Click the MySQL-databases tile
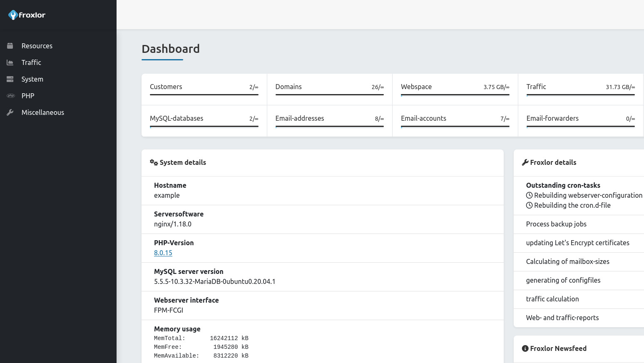The image size is (644, 363). point(204,121)
